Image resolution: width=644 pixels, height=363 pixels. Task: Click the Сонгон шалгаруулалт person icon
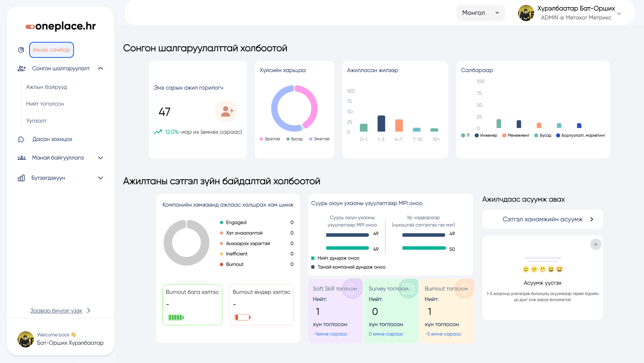[21, 69]
